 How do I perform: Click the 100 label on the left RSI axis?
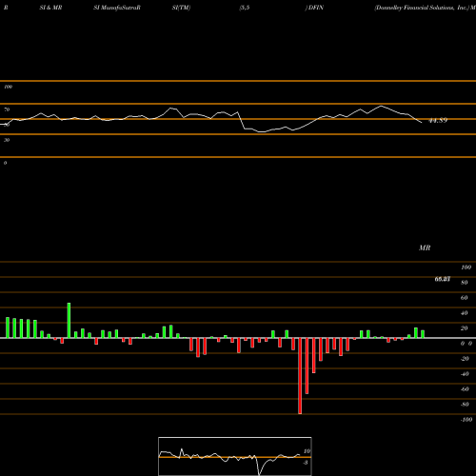coord(8,87)
